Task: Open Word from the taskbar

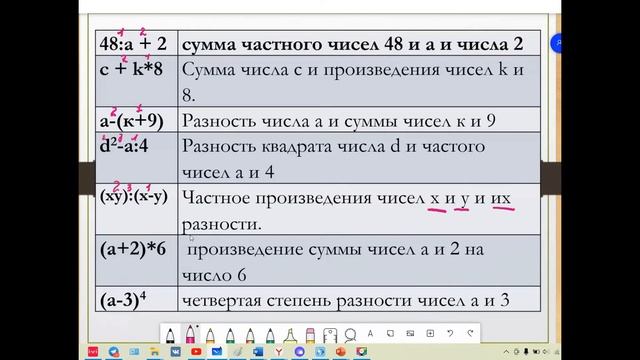Action: click(258, 351)
